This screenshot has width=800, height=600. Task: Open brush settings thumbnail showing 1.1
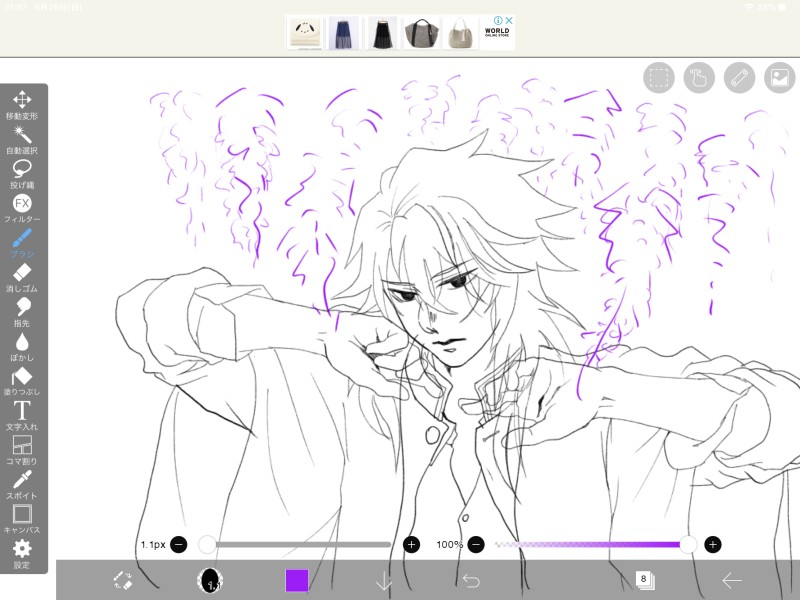[x=210, y=581]
